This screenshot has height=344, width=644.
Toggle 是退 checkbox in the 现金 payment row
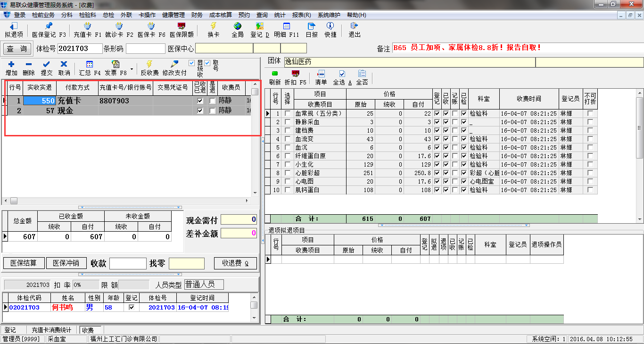pos(213,111)
